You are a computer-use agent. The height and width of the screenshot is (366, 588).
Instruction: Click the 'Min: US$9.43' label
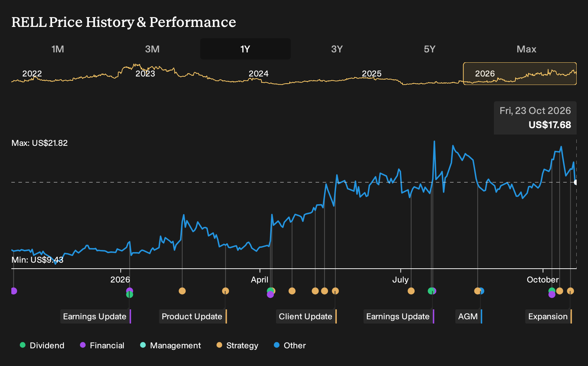pyautogui.click(x=38, y=260)
